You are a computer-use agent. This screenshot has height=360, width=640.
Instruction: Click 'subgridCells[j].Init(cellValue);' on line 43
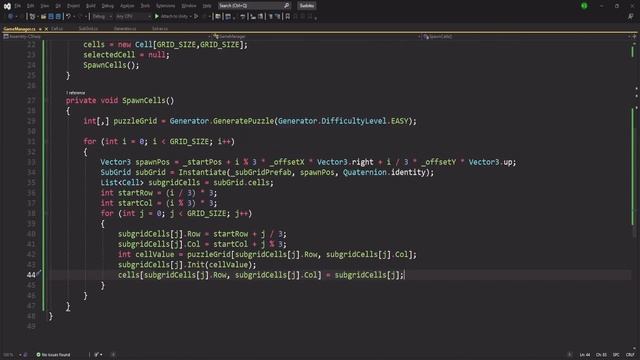coord(187,264)
